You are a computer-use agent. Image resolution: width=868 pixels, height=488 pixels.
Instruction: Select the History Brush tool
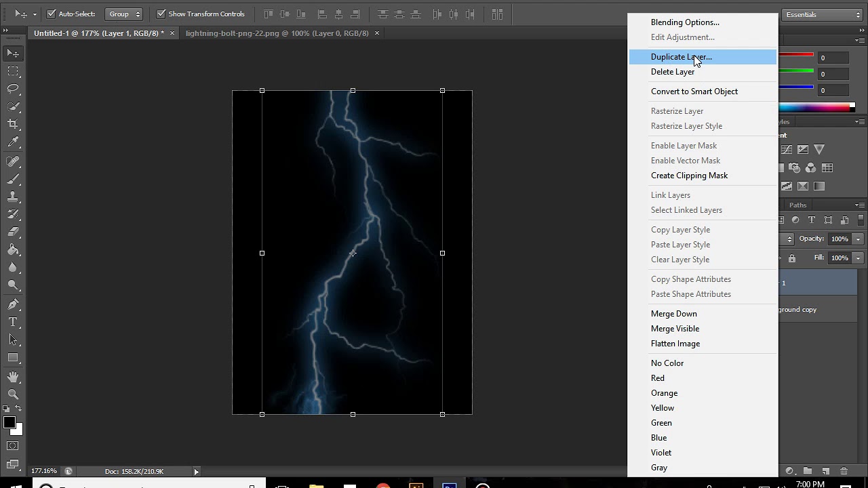(x=13, y=214)
